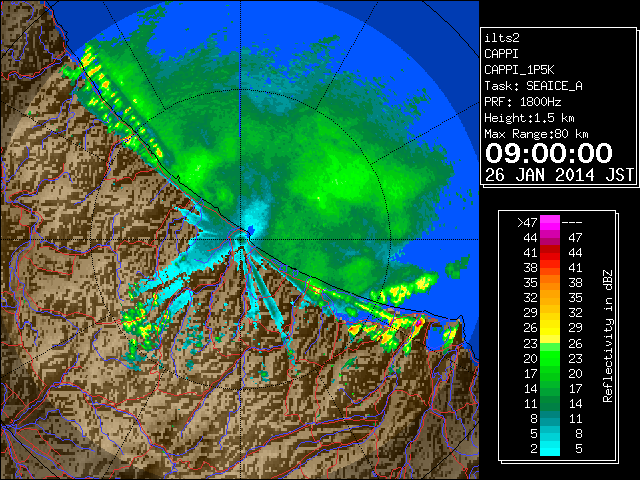Viewport: 640px width, 480px height.
Task: Click the '---' legend entry
Action: (572, 222)
